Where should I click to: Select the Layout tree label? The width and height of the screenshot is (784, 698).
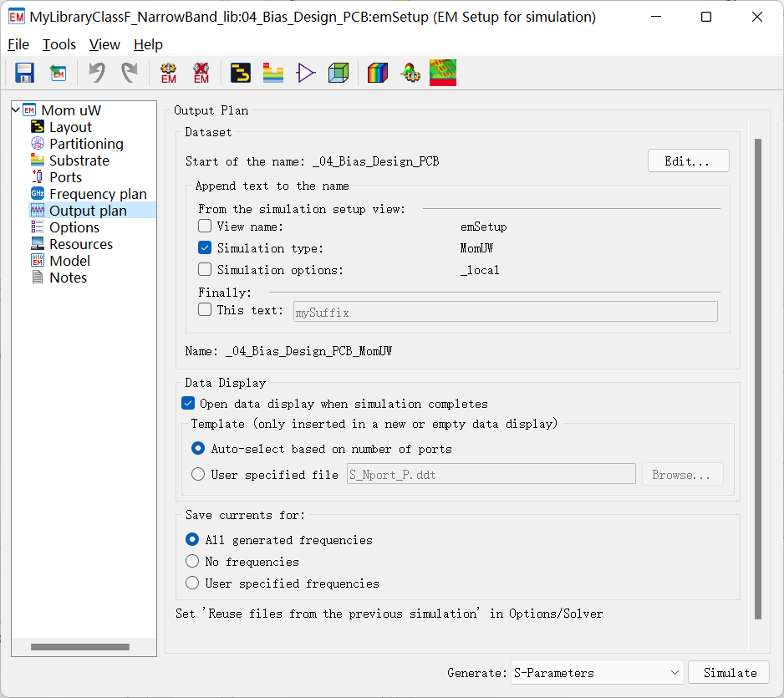click(70, 128)
